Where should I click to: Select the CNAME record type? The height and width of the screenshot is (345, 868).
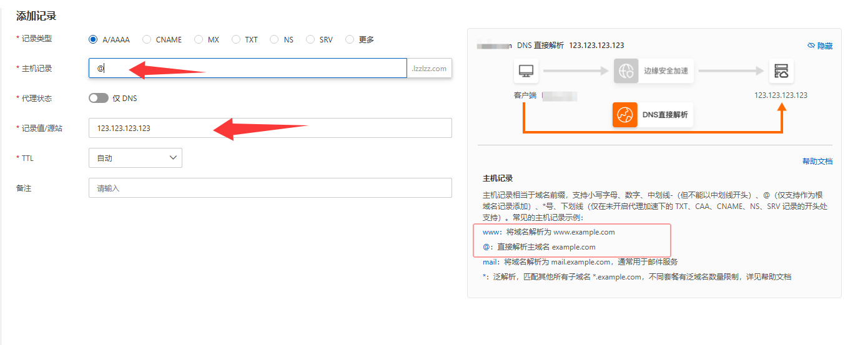point(147,39)
